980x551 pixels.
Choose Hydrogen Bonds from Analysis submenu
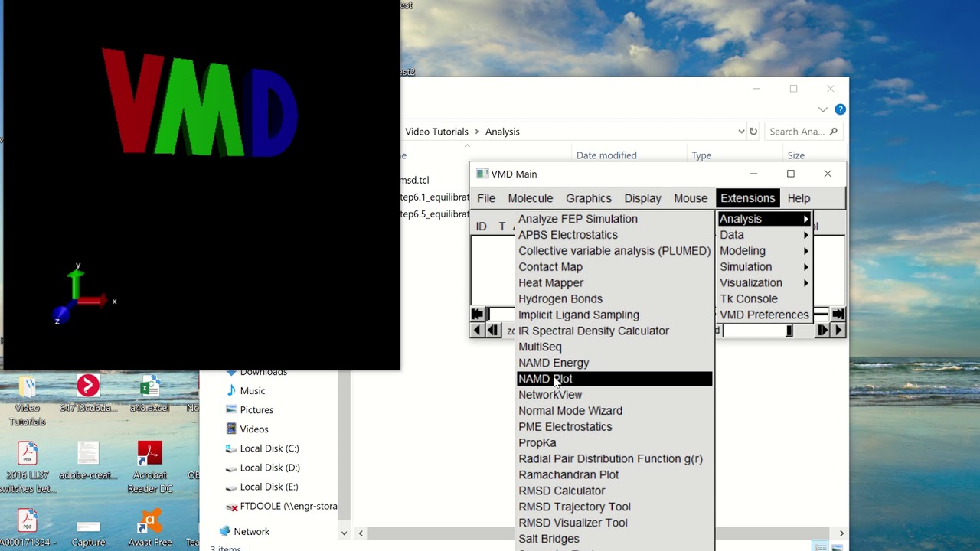(615, 299)
